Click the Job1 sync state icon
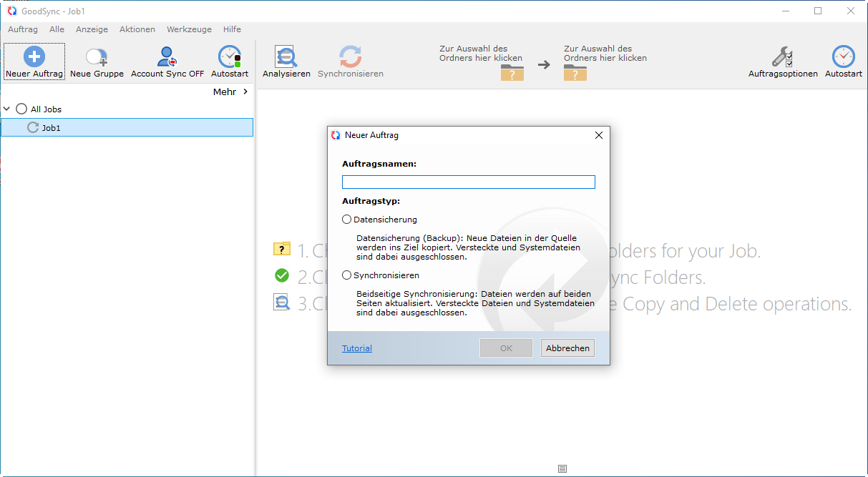 [x=33, y=127]
